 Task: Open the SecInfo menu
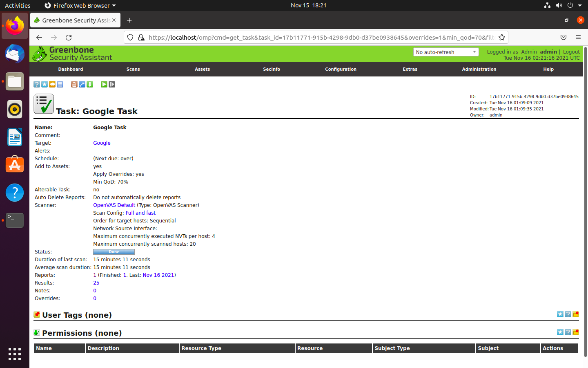(272, 69)
